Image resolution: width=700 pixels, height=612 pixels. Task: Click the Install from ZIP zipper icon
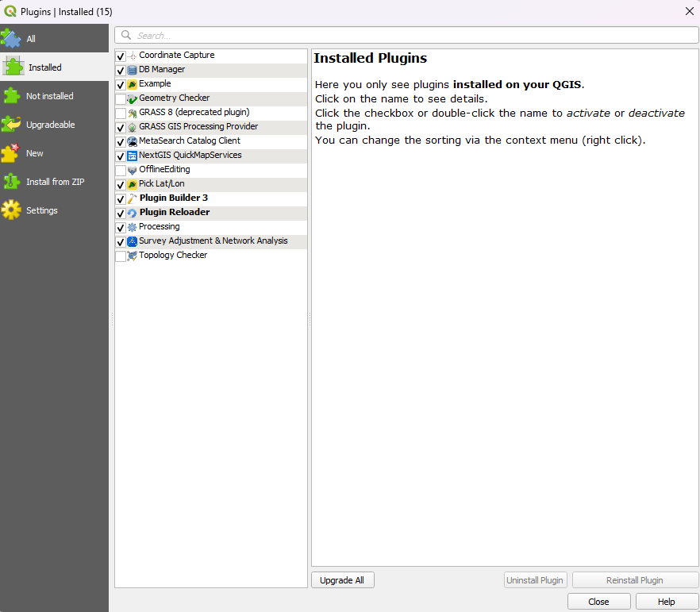pos(11,181)
